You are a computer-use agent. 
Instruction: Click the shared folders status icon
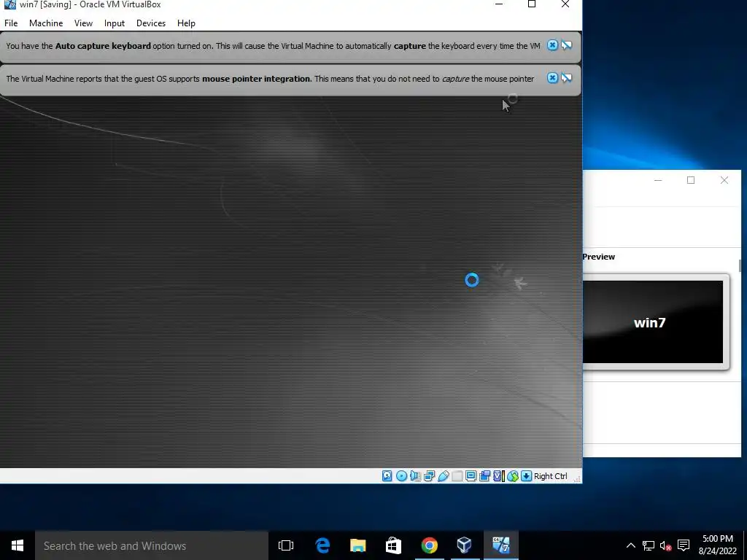pyautogui.click(x=457, y=475)
